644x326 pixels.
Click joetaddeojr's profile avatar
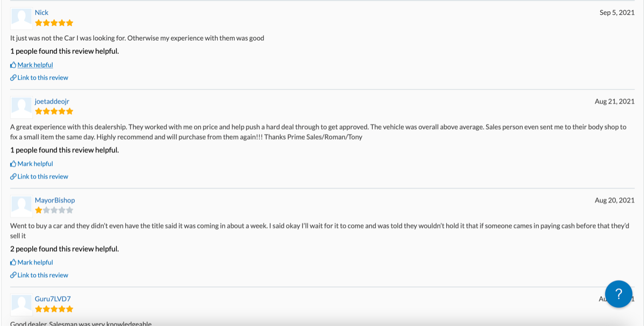(x=22, y=107)
